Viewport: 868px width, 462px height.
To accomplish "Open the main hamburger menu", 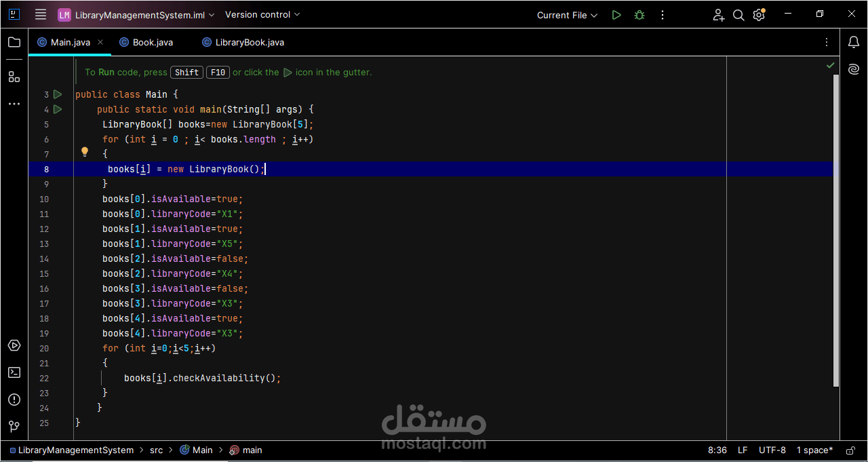I will [41, 14].
